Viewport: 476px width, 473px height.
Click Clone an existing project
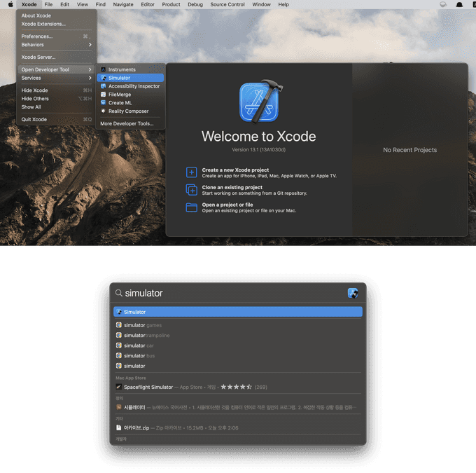click(x=246, y=190)
